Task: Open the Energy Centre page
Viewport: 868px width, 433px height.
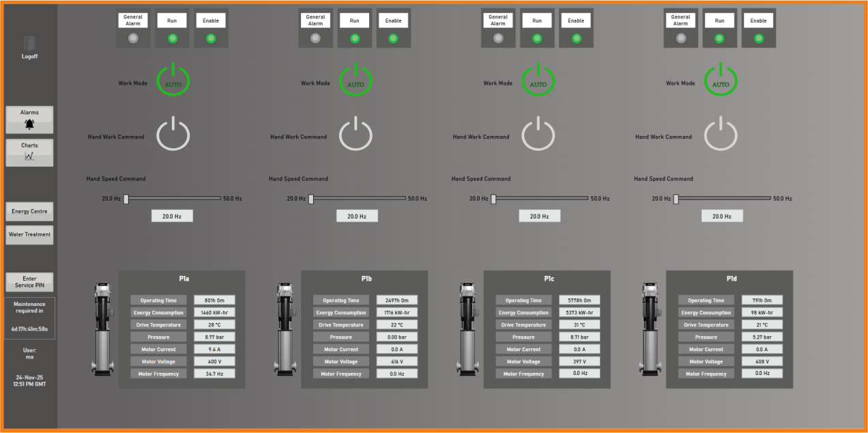Action: click(29, 211)
